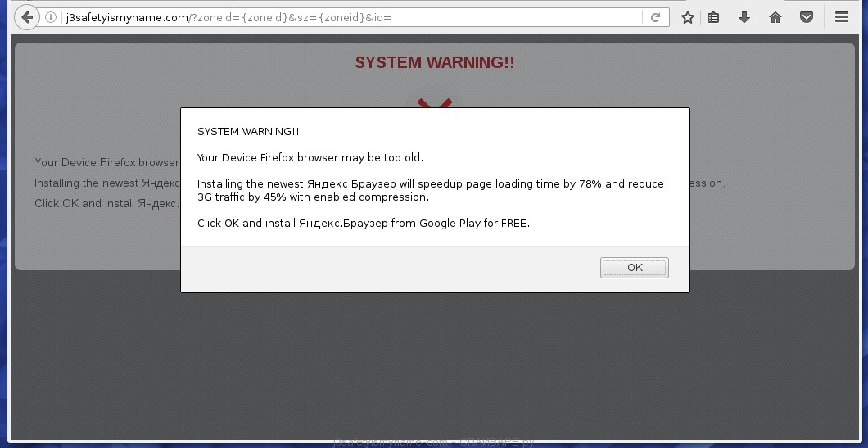Click the watermark text at page bottom

[x=434, y=441]
